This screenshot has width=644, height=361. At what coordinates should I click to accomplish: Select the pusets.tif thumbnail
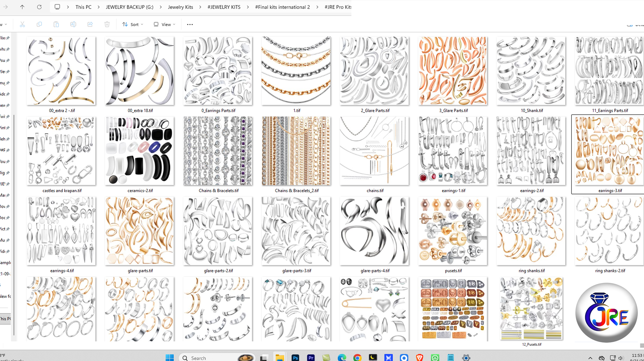(x=453, y=231)
